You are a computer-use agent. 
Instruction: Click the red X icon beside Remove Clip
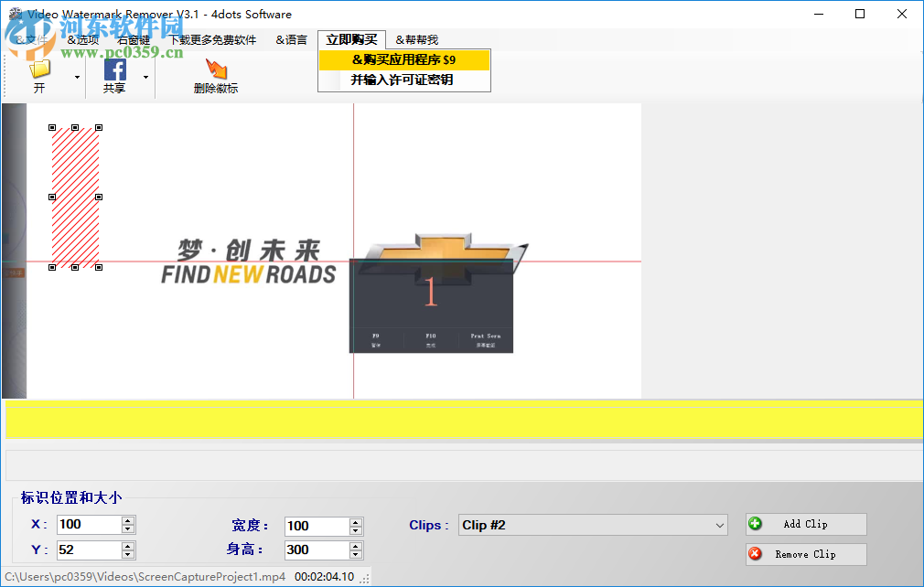click(754, 554)
